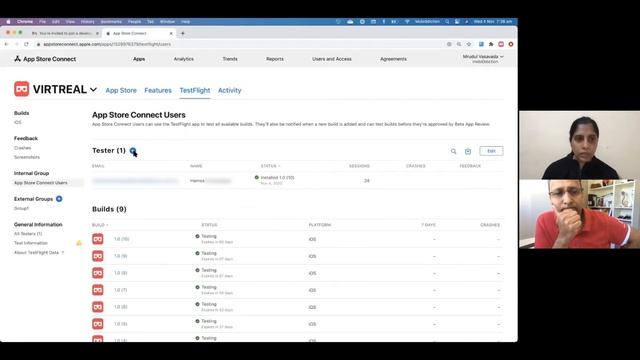This screenshot has width=640, height=360.
Task: Click the zoom magnifier icon in address bar
Action: (x=459, y=44)
